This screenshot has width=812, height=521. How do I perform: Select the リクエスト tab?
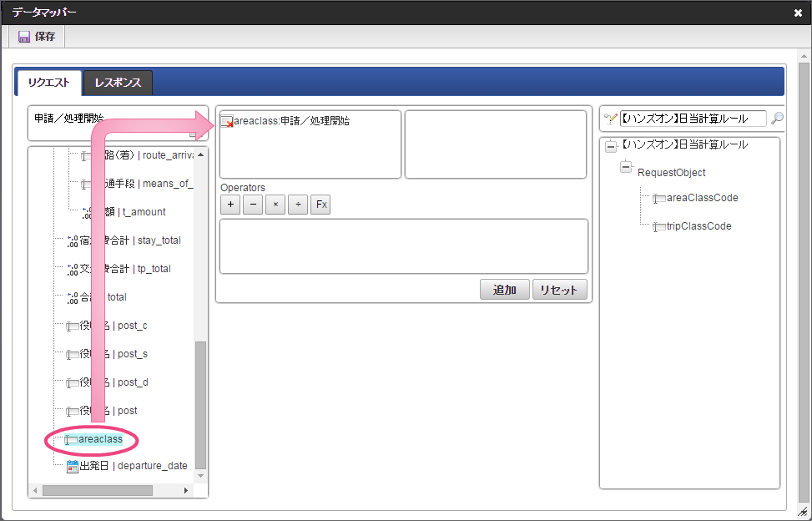point(48,83)
